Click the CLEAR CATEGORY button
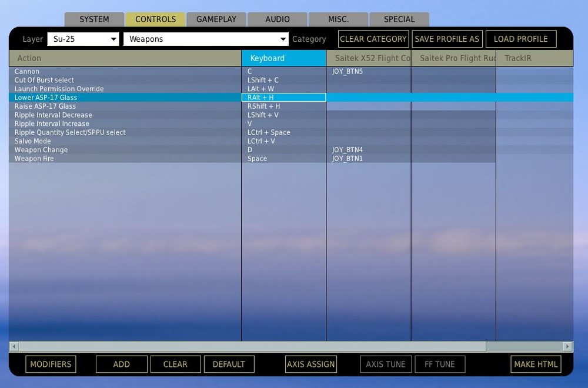 (x=373, y=39)
